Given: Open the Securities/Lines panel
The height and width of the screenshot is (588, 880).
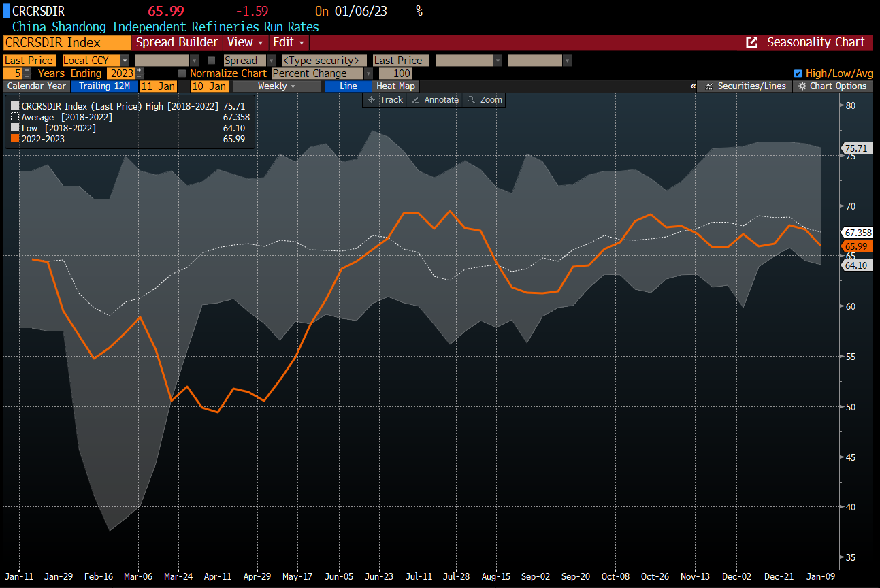Looking at the screenshot, I should (x=746, y=86).
